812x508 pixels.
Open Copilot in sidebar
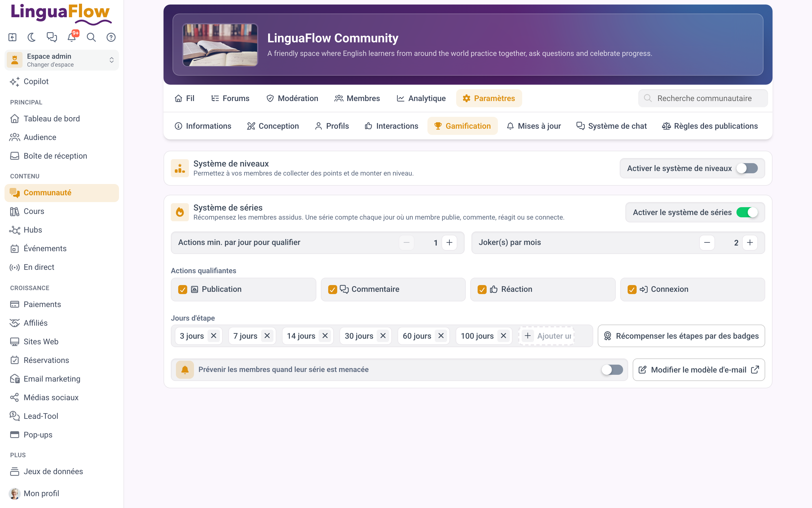62,82
